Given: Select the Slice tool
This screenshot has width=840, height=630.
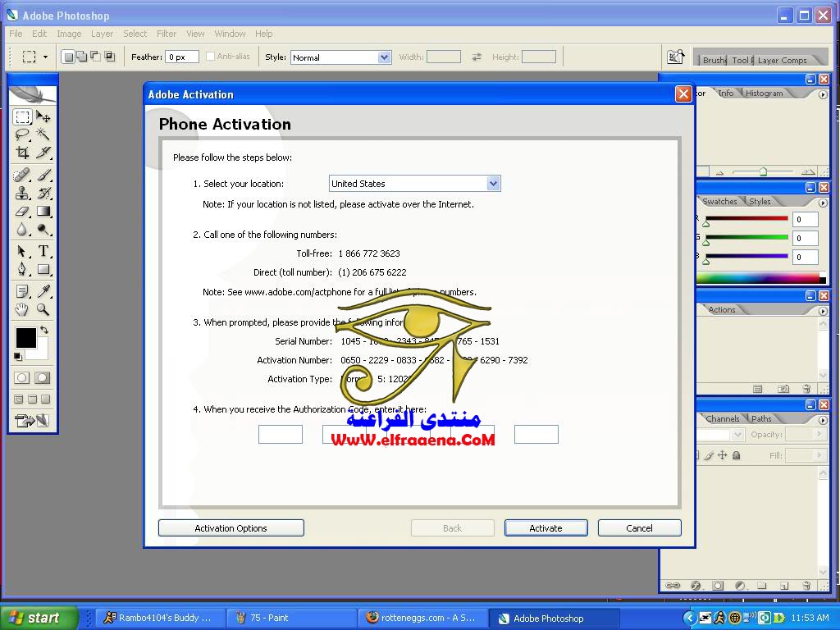Looking at the screenshot, I should (x=43, y=153).
